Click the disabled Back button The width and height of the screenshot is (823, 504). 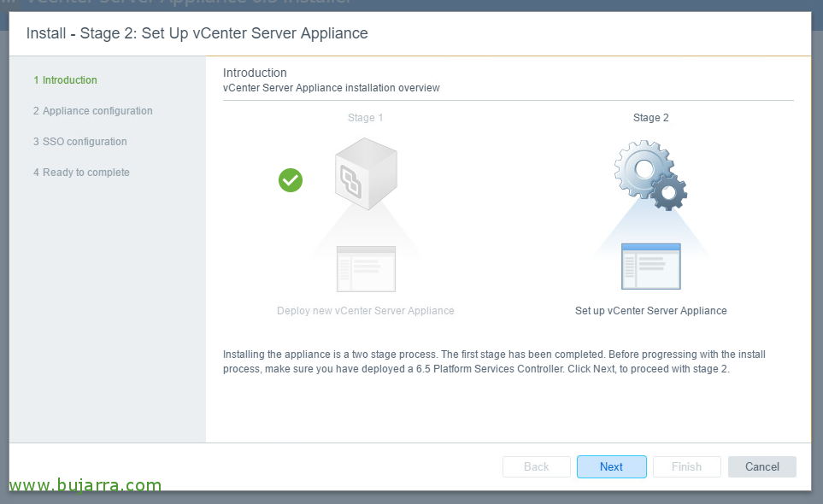coord(537,466)
